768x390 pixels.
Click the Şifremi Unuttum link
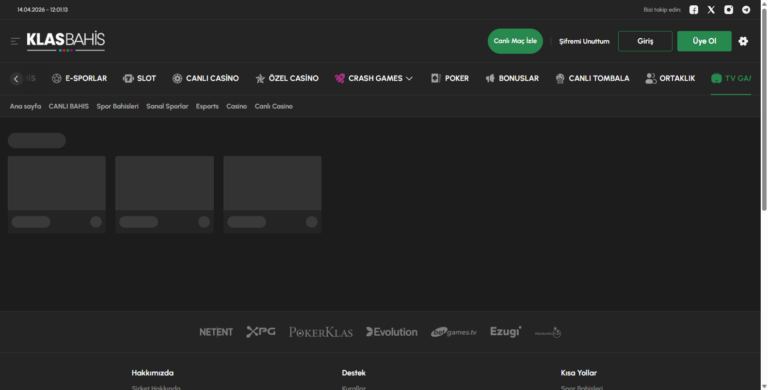(x=584, y=42)
